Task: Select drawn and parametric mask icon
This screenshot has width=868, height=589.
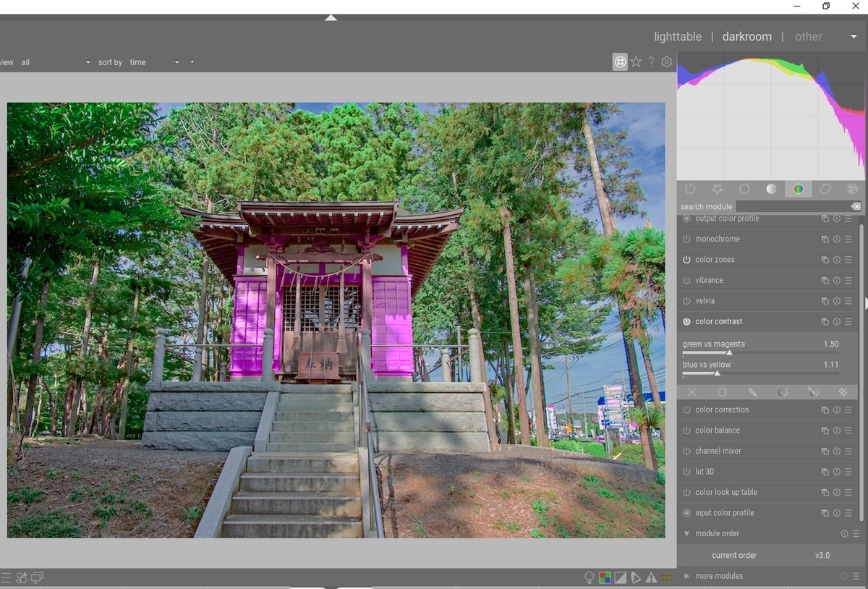Action: [x=813, y=392]
